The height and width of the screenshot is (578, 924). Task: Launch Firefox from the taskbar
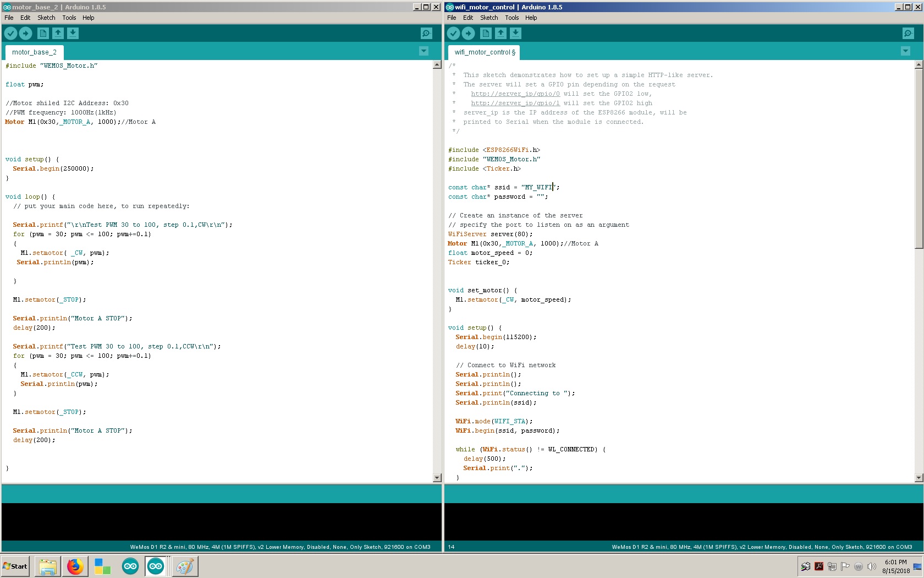[75, 566]
